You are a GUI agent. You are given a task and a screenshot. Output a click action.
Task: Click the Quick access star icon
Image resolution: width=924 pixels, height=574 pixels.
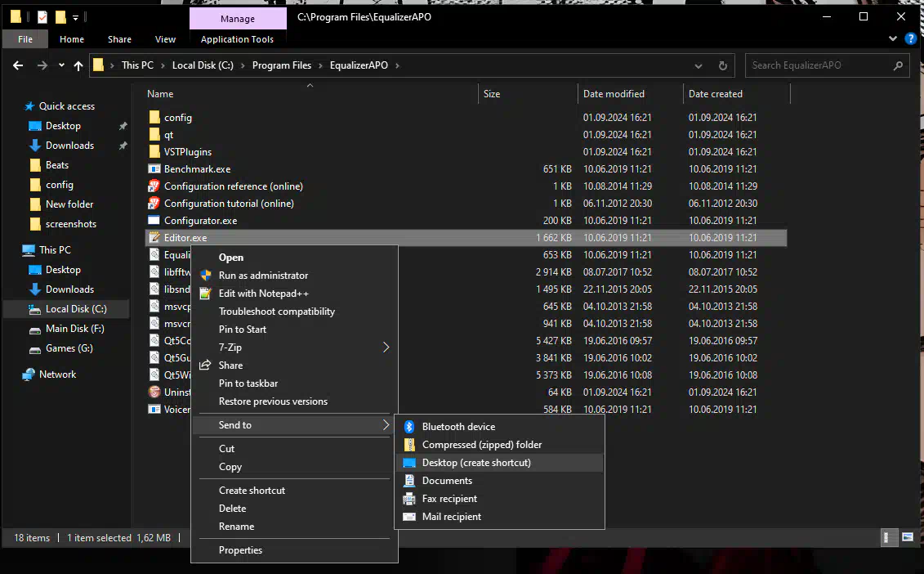29,106
